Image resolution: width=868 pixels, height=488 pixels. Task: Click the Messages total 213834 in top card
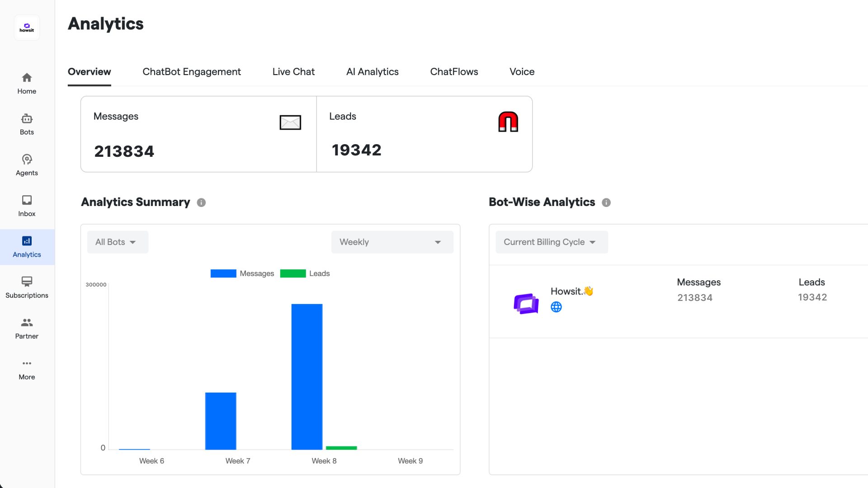pyautogui.click(x=124, y=151)
